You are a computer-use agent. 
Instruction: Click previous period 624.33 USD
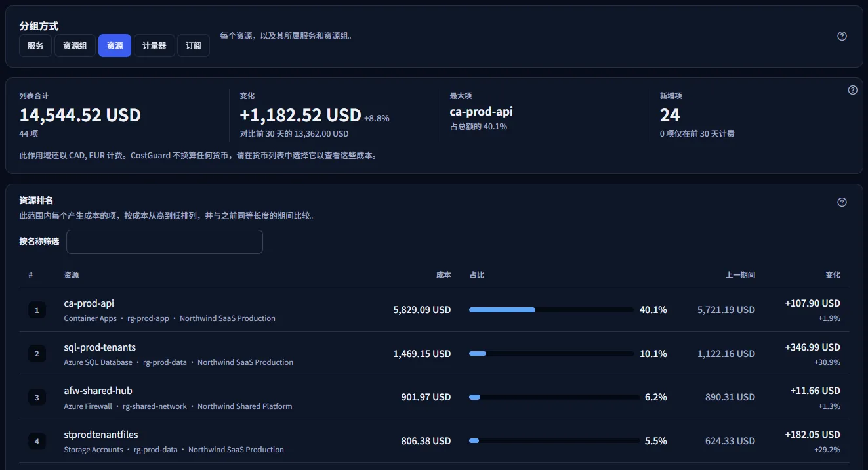pos(730,441)
